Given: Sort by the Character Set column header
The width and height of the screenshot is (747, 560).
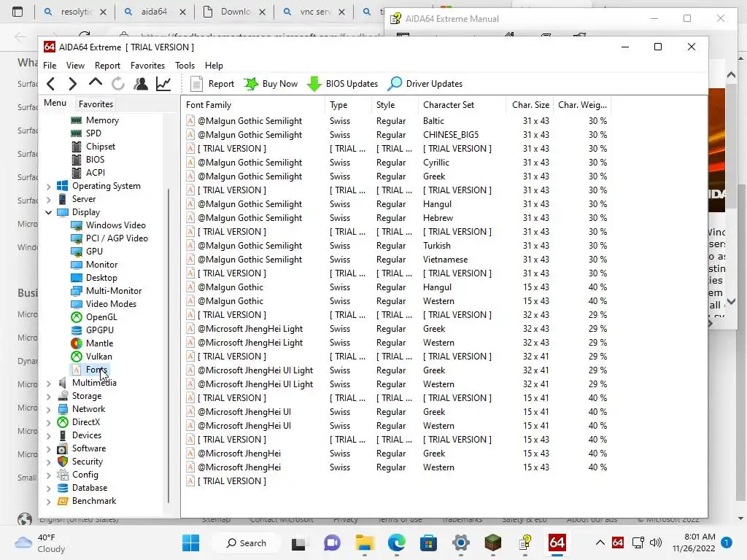Looking at the screenshot, I should (x=462, y=105).
